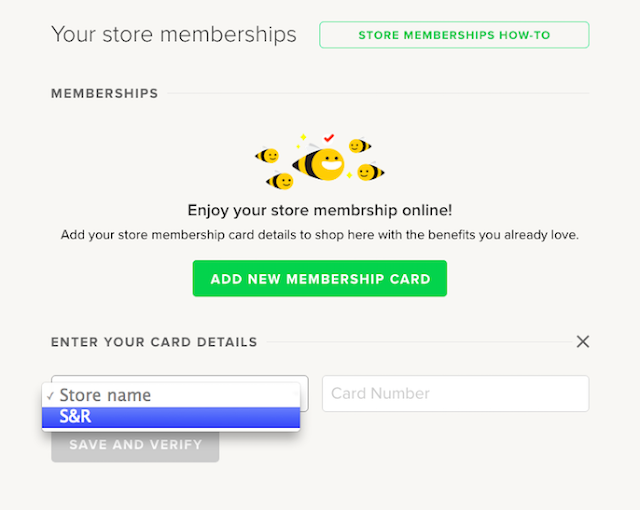Click the yellow sparkle above the big bee
Screen dimensions: 640x510
coord(301,137)
